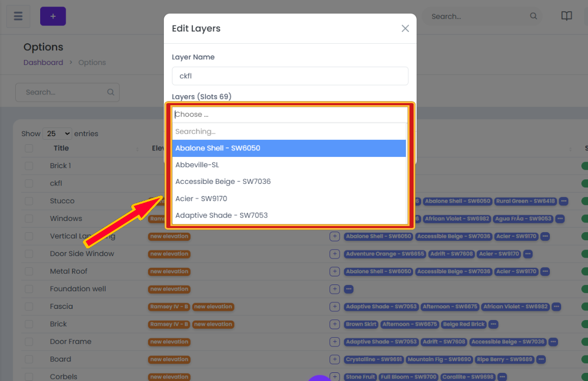Focus the Layer Name input field

click(290, 76)
